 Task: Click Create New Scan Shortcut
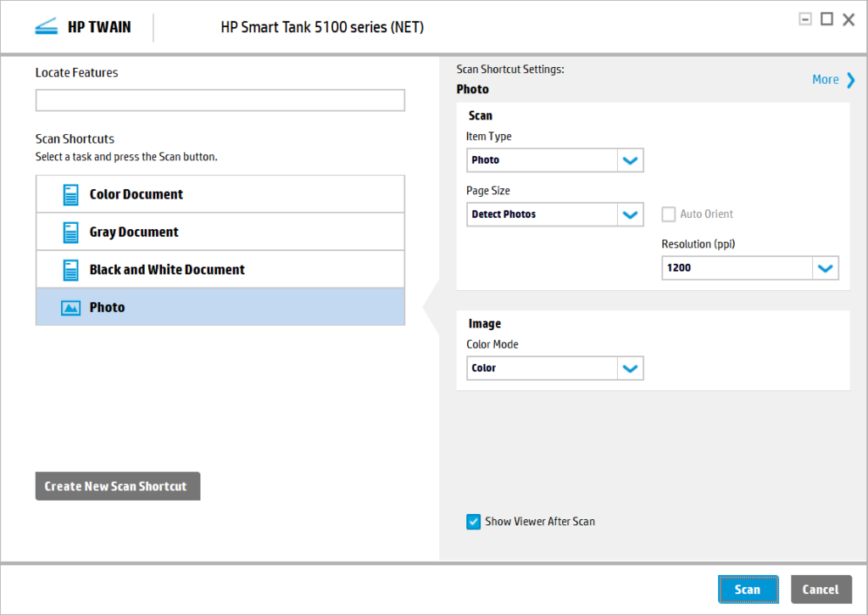coord(118,486)
